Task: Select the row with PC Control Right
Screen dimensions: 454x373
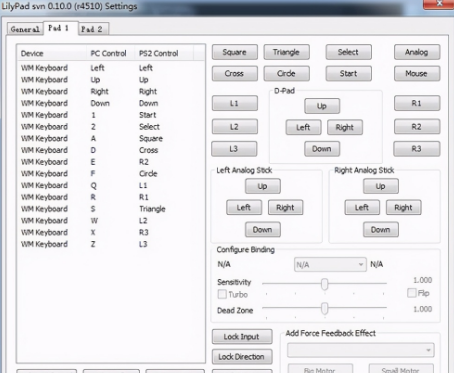Action: [111, 91]
